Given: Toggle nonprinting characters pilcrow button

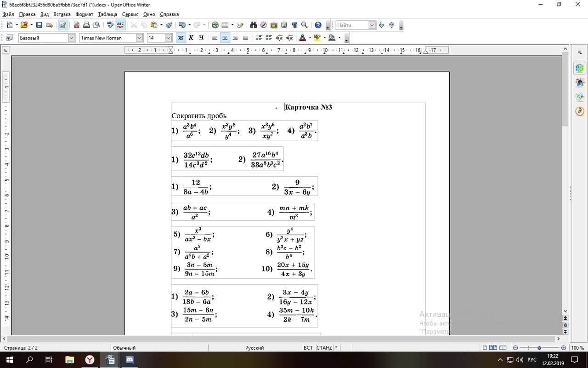Looking at the screenshot, I should (294, 25).
